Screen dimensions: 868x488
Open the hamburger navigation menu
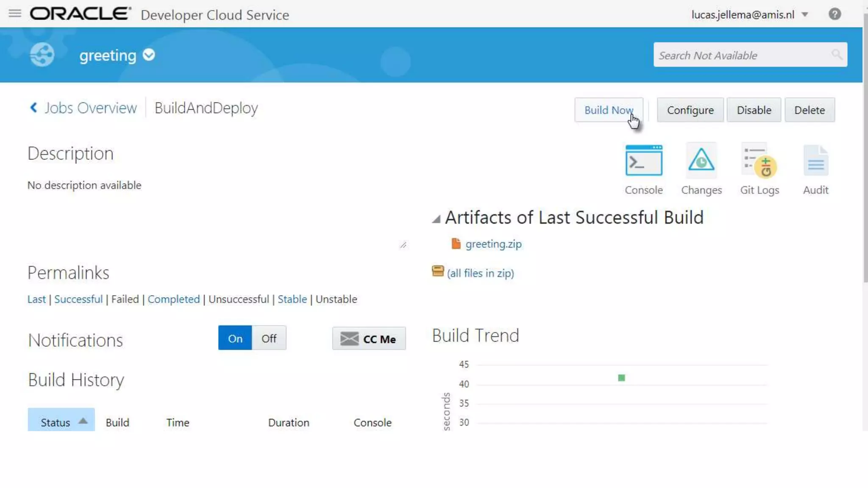15,14
